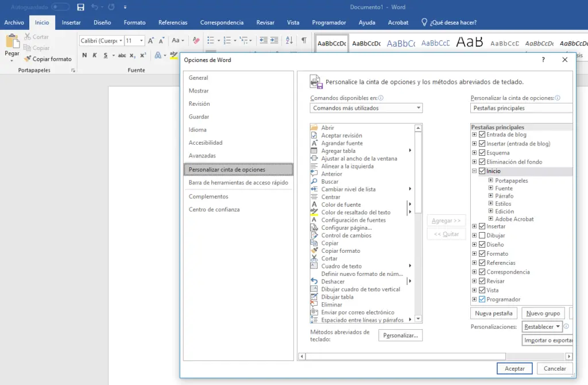This screenshot has height=385, width=588.
Task: Uncheck the Esquema checkbox
Action: pos(482,153)
